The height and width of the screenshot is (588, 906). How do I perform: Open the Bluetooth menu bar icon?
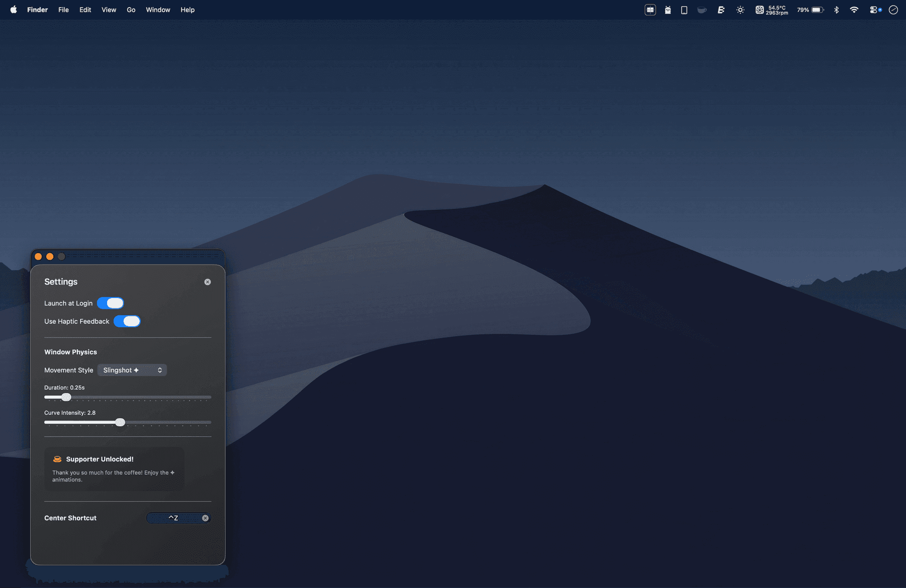pos(836,10)
